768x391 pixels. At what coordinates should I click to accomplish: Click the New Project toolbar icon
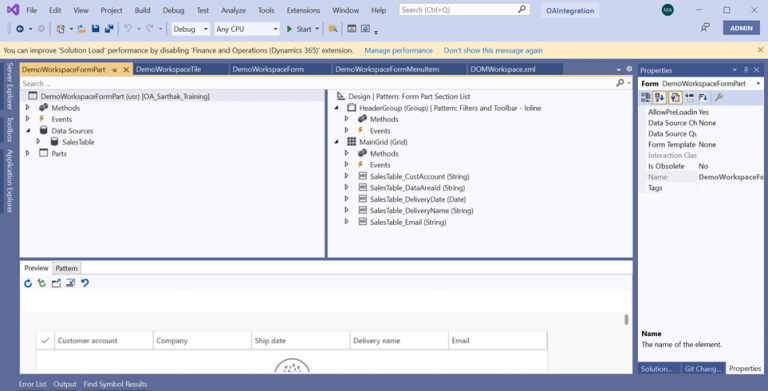coord(60,29)
